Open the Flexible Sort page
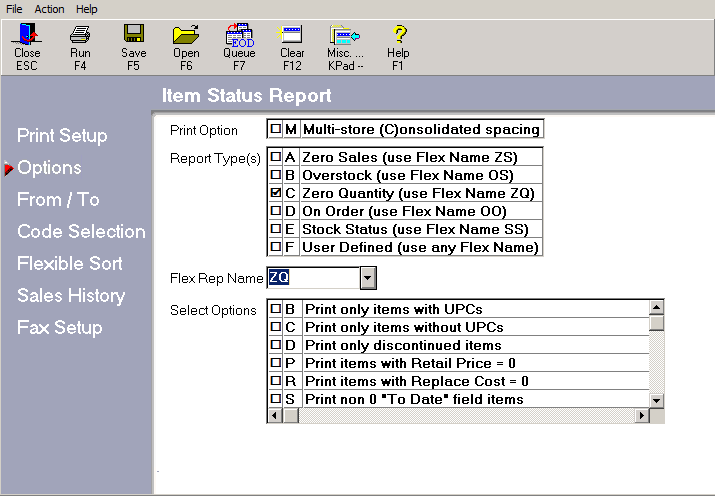Screen dimensions: 715x496 click(x=70, y=263)
